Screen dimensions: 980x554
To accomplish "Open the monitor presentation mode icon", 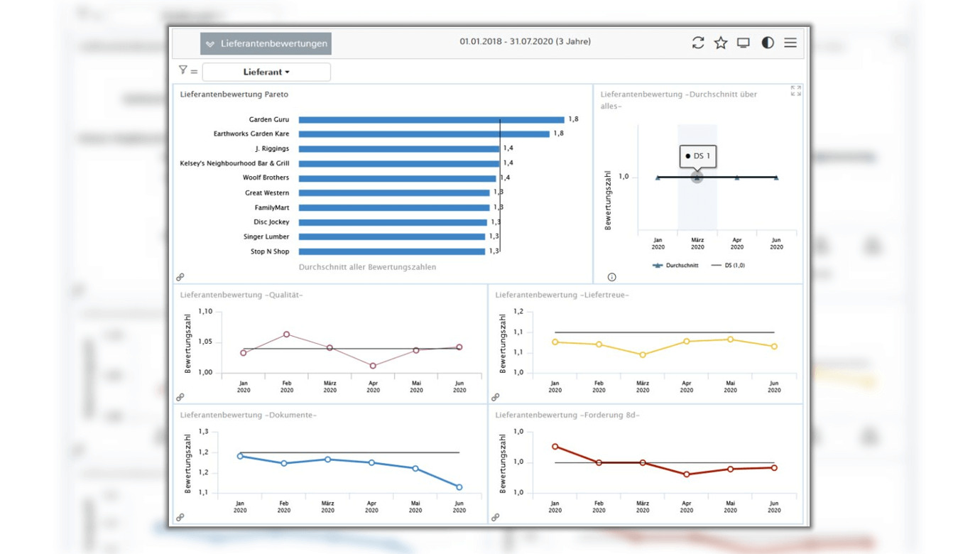I will tap(744, 43).
